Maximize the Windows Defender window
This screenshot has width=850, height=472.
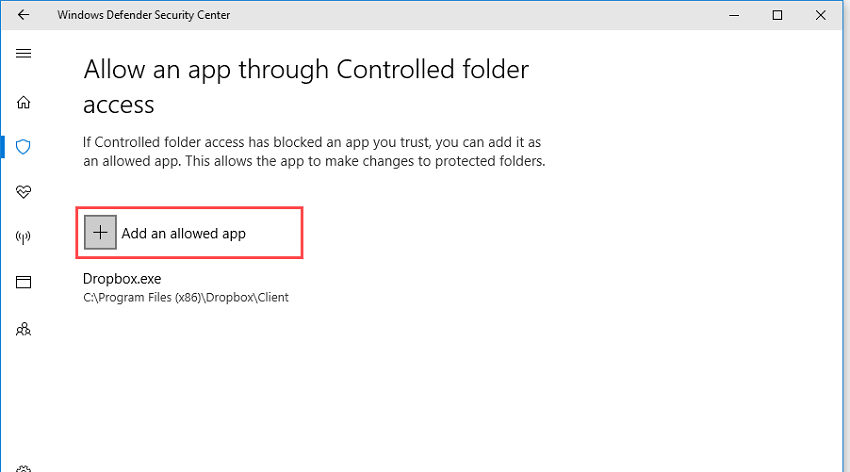tap(777, 15)
